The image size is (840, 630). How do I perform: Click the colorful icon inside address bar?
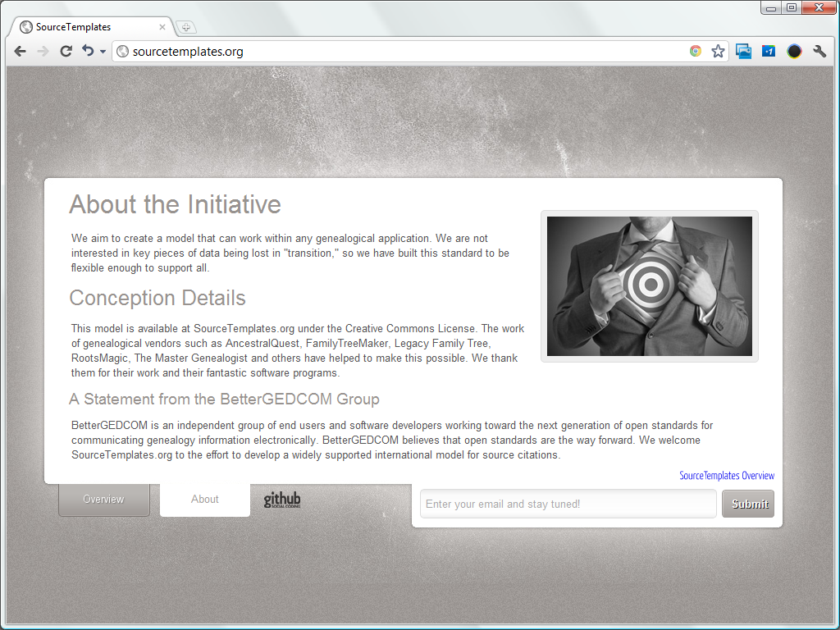(x=696, y=52)
